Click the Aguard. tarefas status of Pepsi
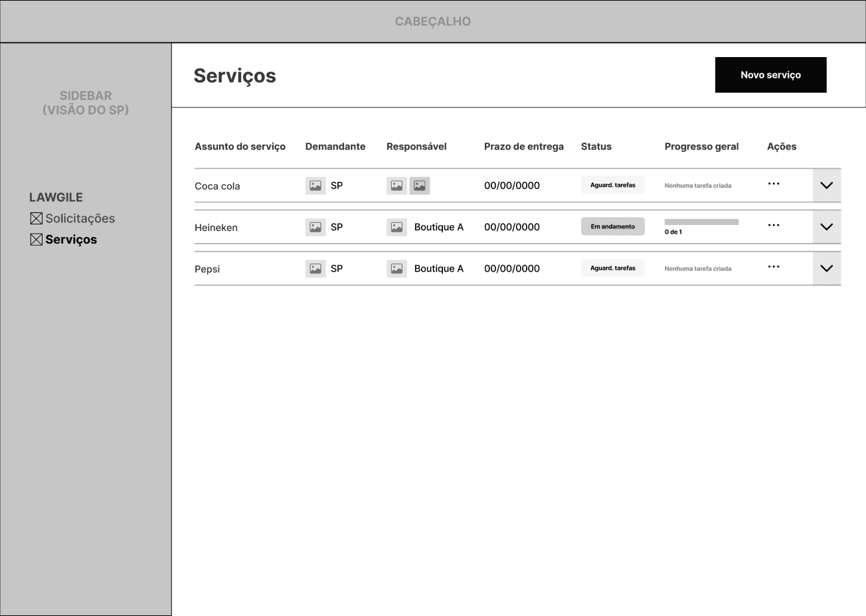Viewport: 866px width, 616px height. click(x=613, y=268)
